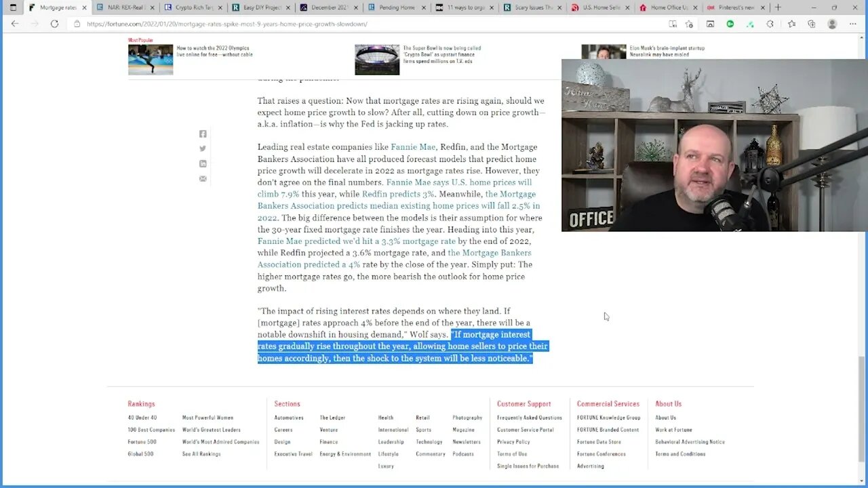
Task: Switch to U.S. Home Sales tab
Action: (x=599, y=7)
